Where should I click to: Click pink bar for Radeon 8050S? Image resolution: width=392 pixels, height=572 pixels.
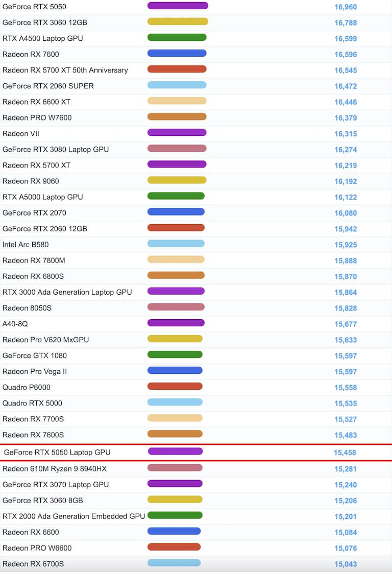click(176, 307)
